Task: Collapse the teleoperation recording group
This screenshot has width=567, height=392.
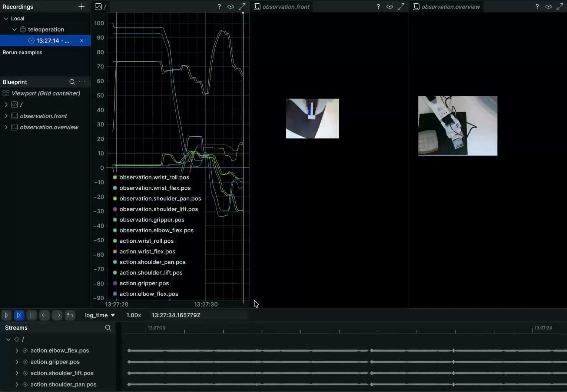Action: click(14, 29)
